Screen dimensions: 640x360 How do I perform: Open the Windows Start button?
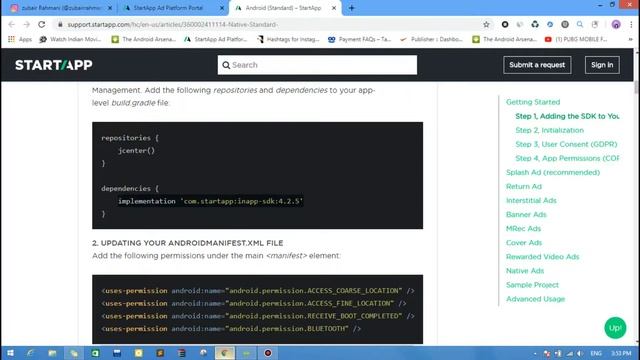tap(10, 353)
